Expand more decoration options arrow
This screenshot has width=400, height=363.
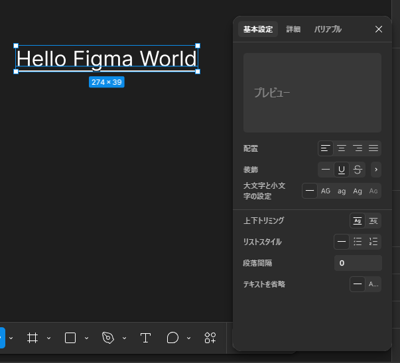point(376,170)
